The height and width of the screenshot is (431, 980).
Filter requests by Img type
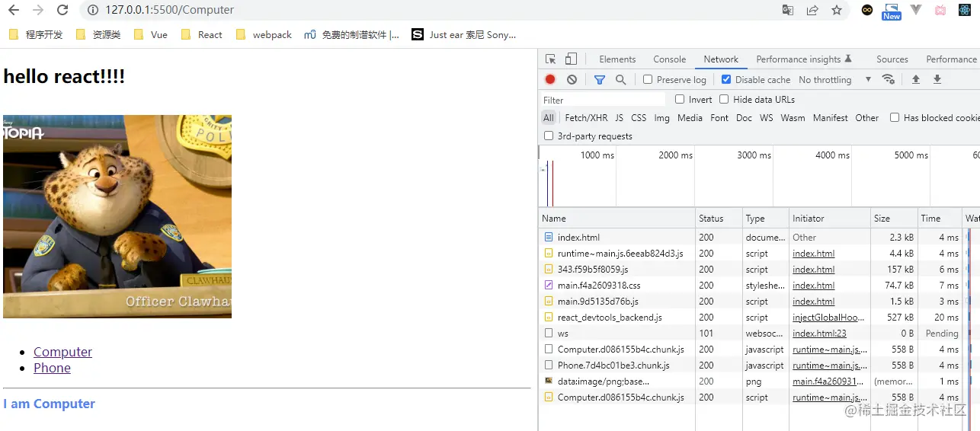click(661, 118)
